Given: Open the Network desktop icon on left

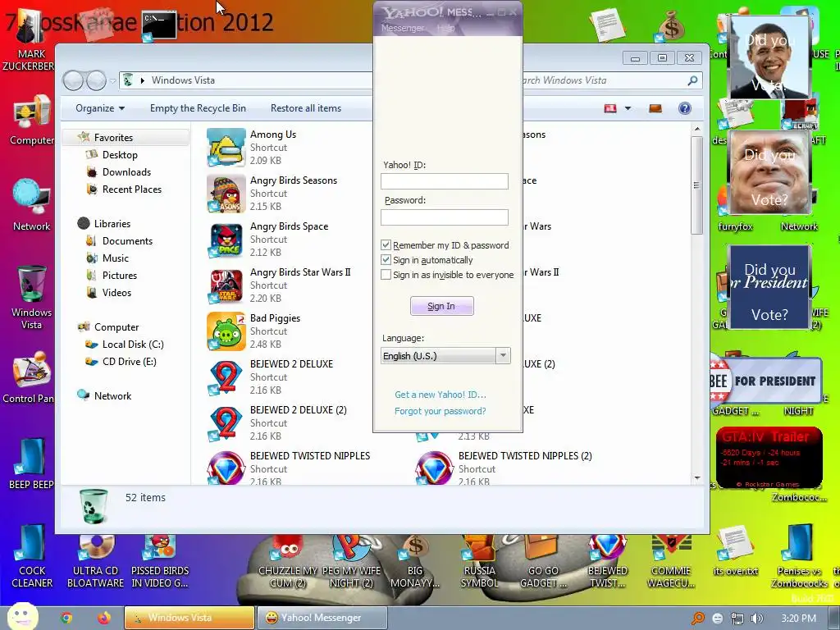Looking at the screenshot, I should 32,204.
